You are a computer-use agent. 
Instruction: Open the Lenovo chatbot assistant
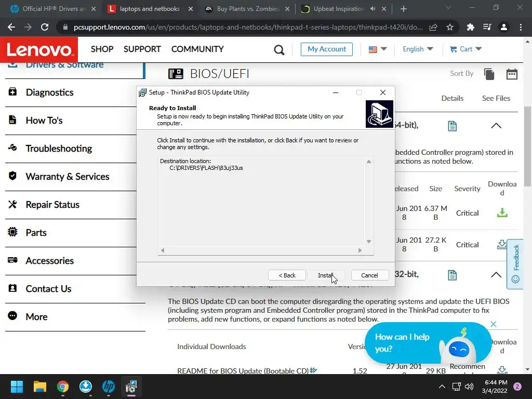point(428,343)
